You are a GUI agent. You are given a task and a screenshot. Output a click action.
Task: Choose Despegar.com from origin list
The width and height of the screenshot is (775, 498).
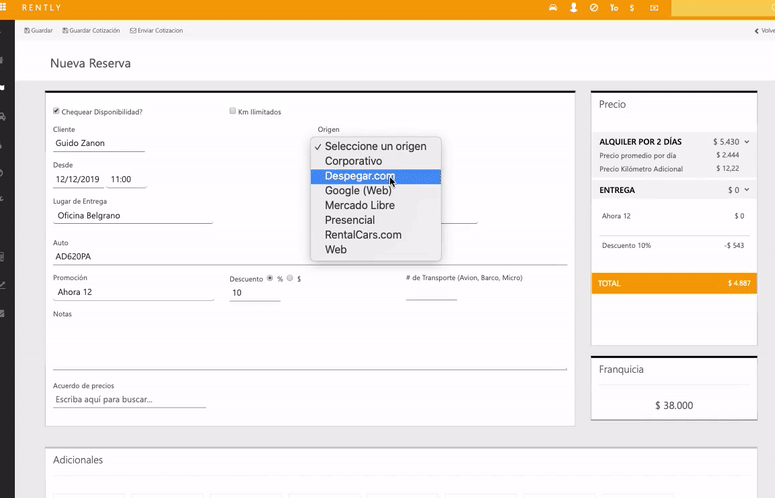359,176
